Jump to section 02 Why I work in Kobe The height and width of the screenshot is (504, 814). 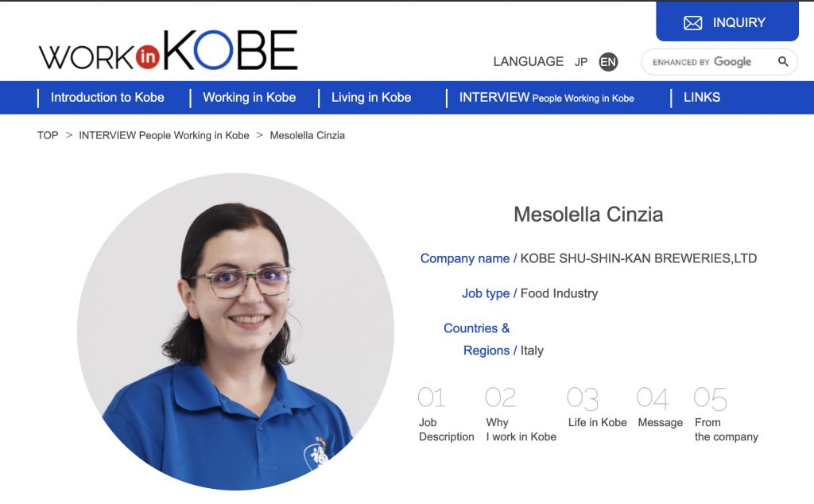point(521,414)
